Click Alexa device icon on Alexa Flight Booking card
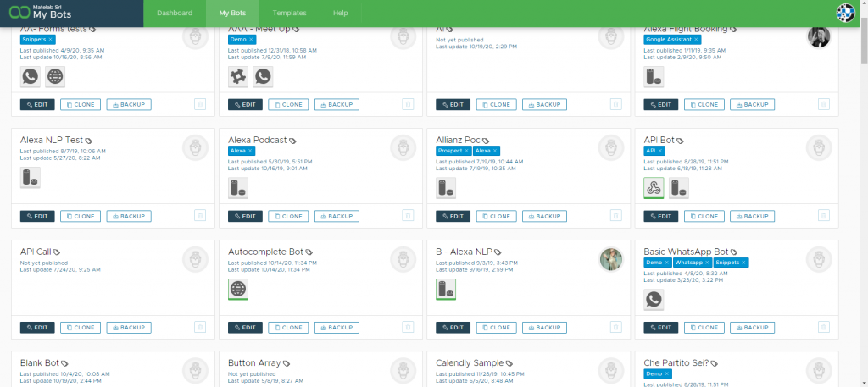The height and width of the screenshot is (387, 868). [654, 77]
